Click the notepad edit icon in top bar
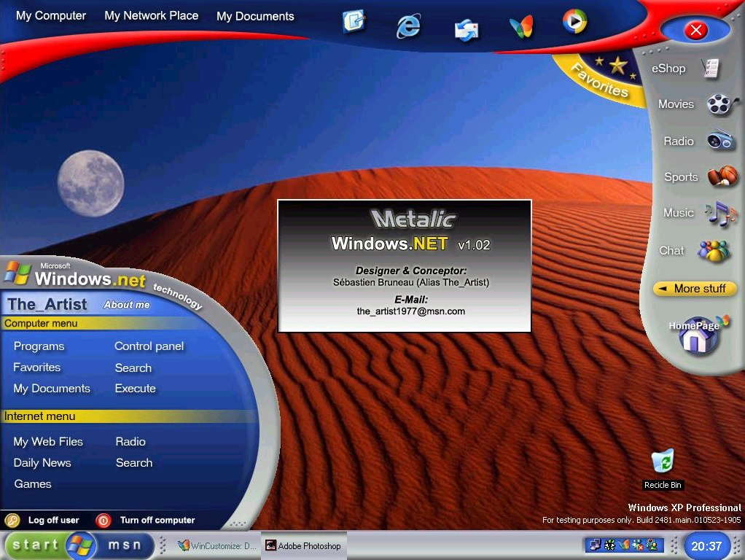The image size is (745, 560). [x=354, y=21]
